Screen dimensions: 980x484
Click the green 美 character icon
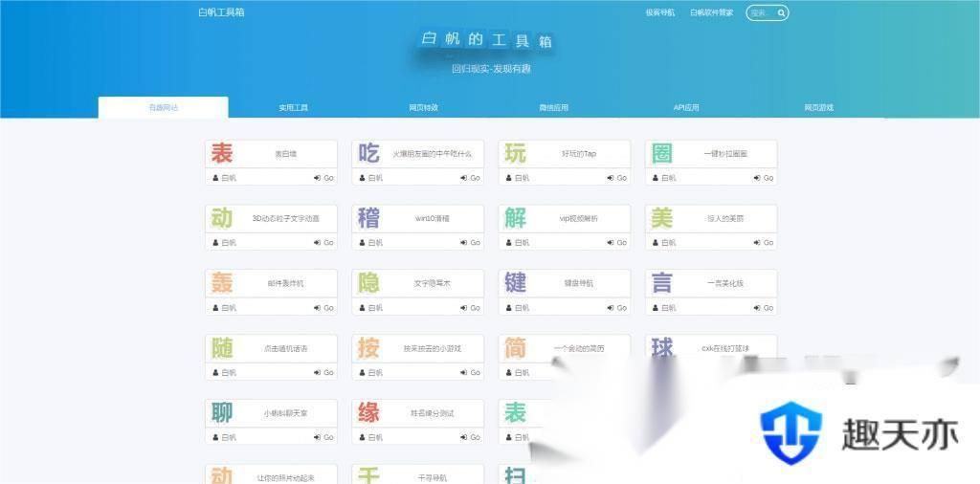tap(662, 219)
